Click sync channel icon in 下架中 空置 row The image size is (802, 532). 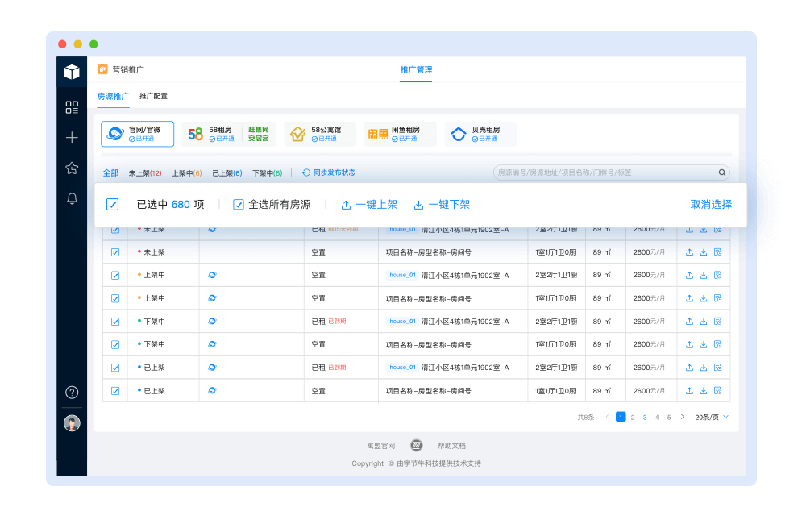(212, 344)
